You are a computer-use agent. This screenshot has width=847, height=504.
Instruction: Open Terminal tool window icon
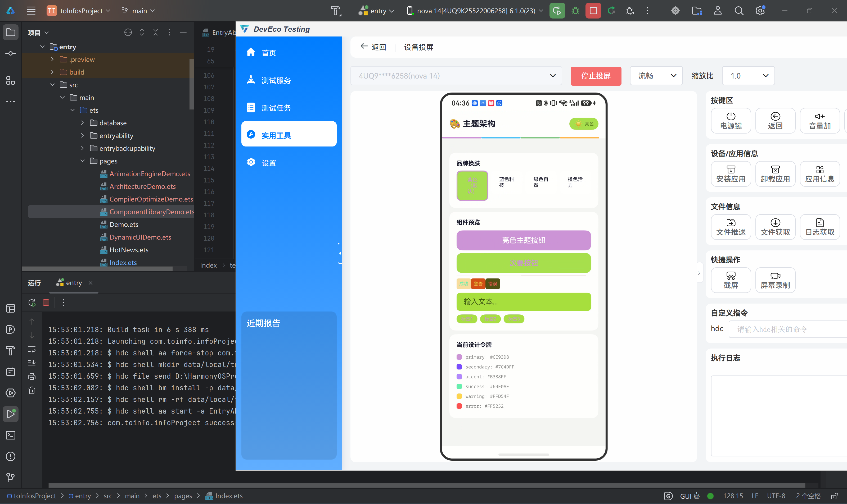(11, 435)
